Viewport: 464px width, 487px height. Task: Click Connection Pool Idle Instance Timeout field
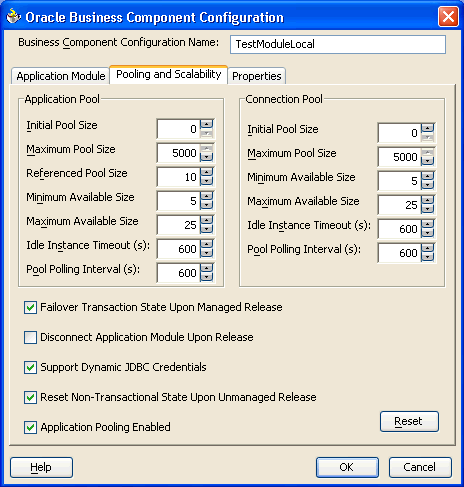coord(400,229)
